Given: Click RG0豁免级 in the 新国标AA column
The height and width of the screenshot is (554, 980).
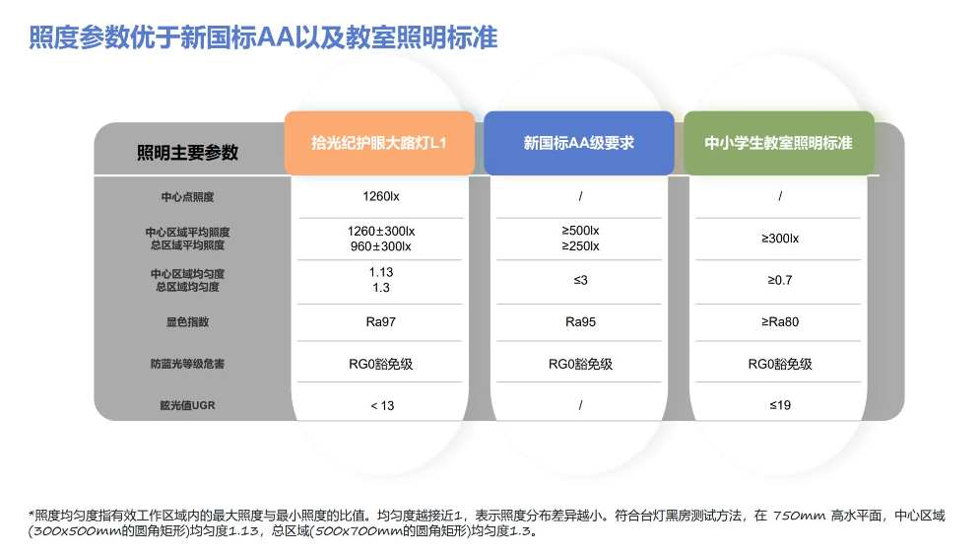Looking at the screenshot, I should (581, 364).
